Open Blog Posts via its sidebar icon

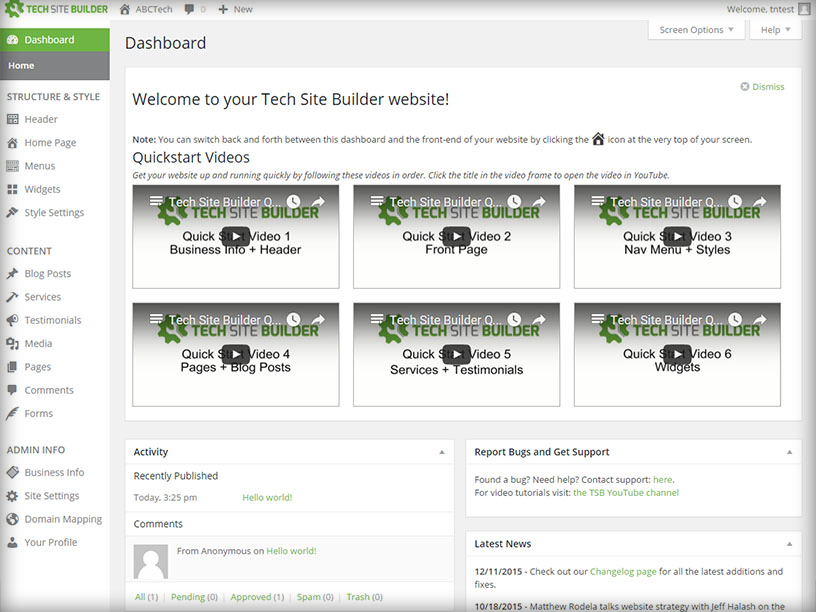[12, 273]
